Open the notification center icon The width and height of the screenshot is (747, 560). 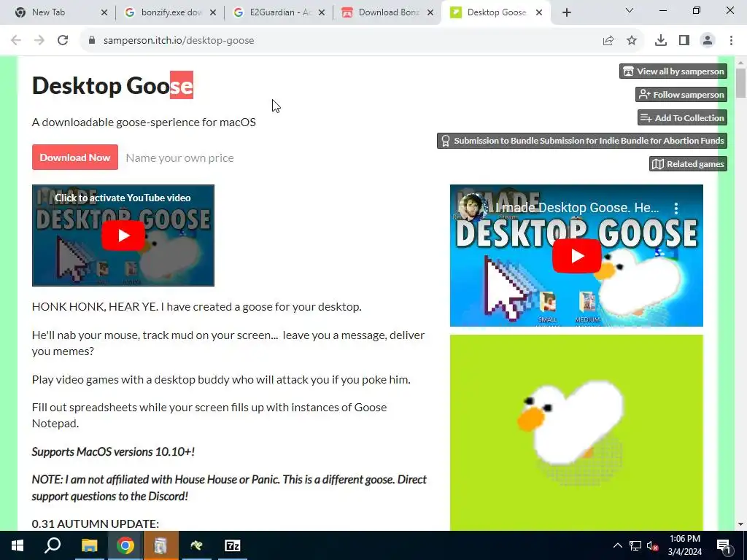coord(723,546)
